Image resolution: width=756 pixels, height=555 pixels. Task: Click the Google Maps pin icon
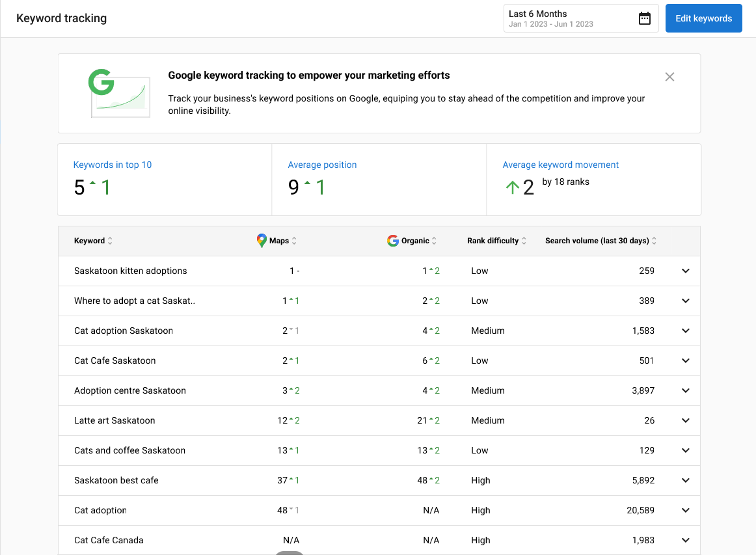262,241
